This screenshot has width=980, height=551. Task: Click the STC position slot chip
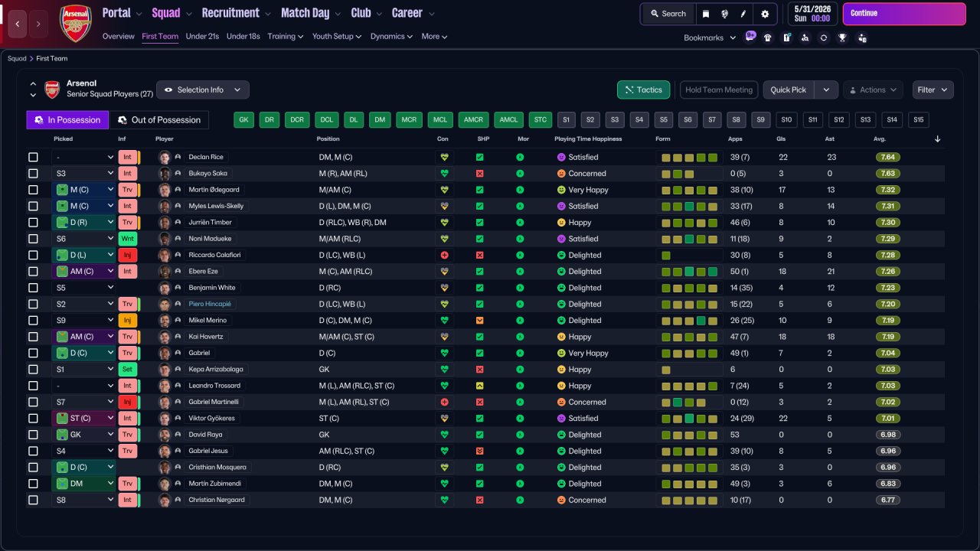click(x=541, y=120)
